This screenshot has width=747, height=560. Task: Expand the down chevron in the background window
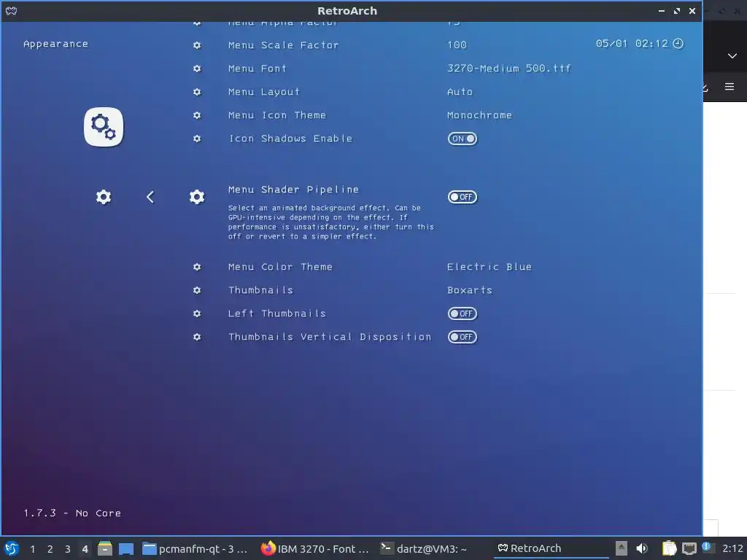coord(732,55)
